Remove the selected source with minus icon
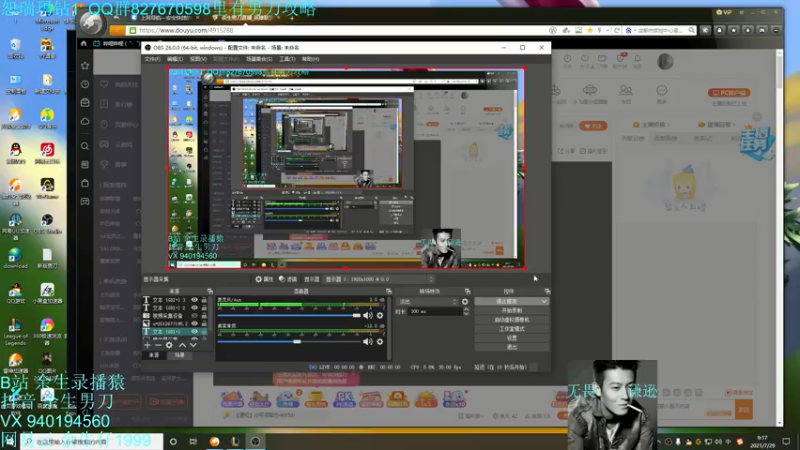 pyautogui.click(x=158, y=345)
